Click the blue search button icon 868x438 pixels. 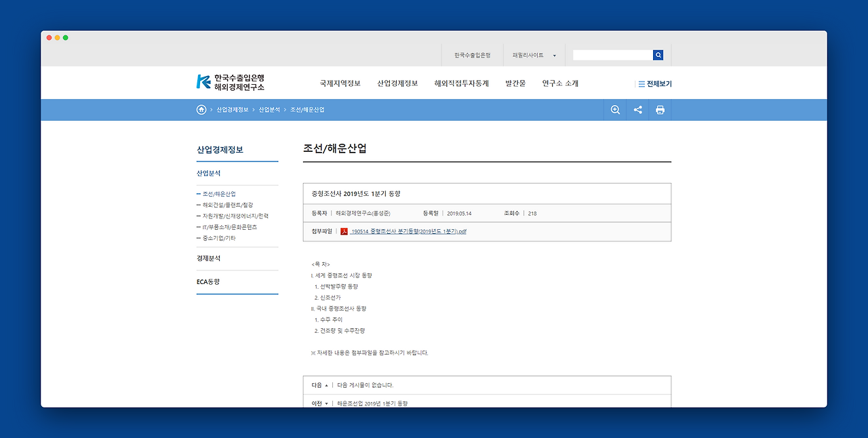658,55
